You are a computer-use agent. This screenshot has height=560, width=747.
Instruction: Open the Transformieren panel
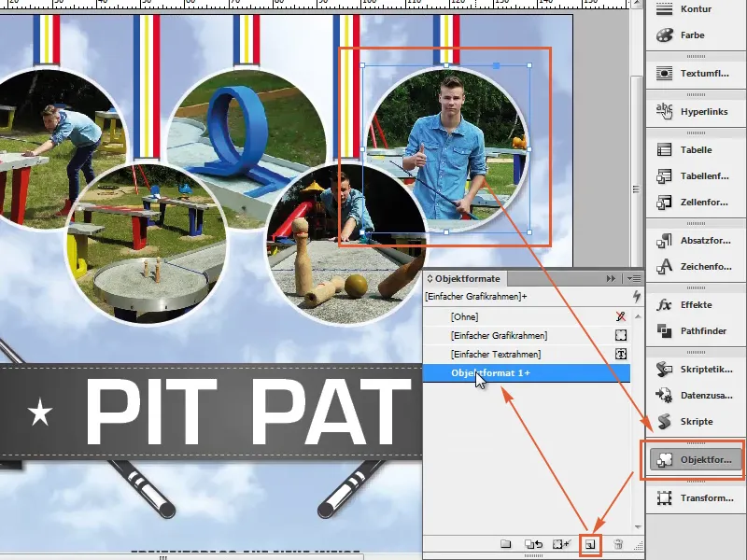[695, 498]
